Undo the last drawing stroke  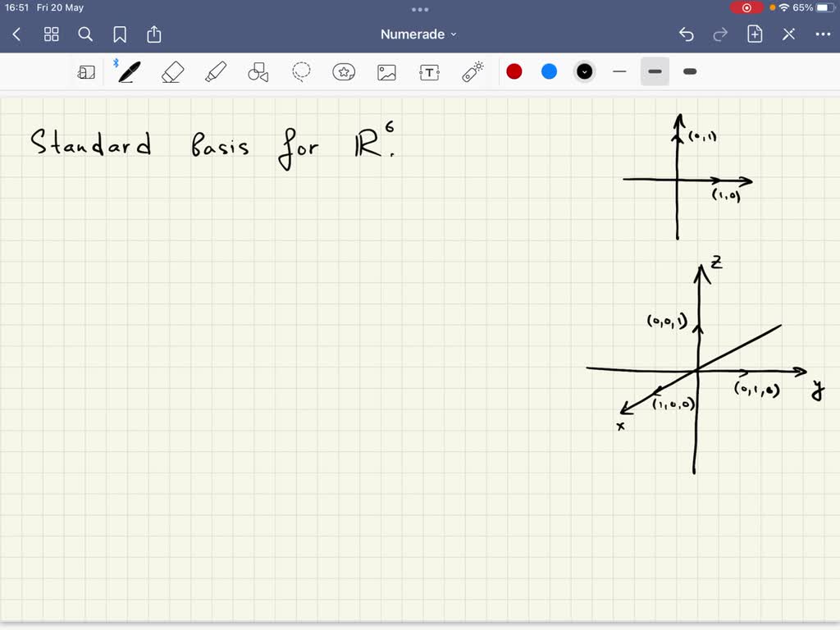(687, 34)
